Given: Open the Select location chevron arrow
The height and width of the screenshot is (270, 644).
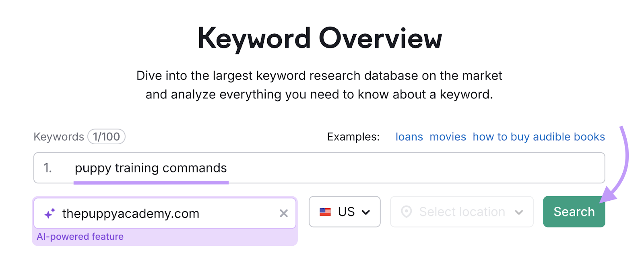Looking at the screenshot, I should tap(519, 212).
